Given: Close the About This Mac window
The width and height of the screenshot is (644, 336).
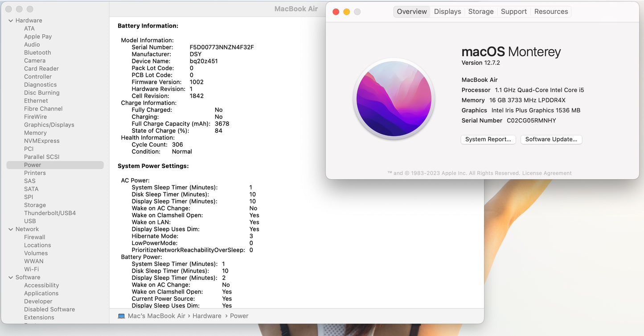Looking at the screenshot, I should [x=336, y=12].
